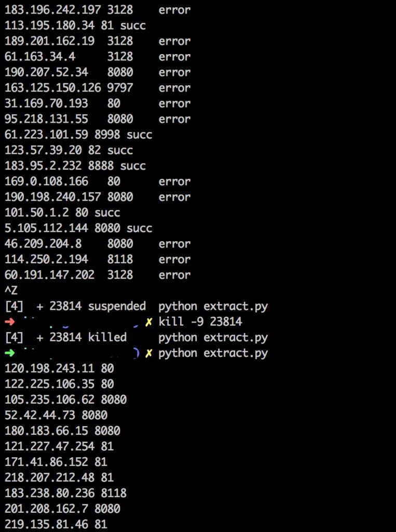Click the red prompt arrow

[x=10, y=322]
